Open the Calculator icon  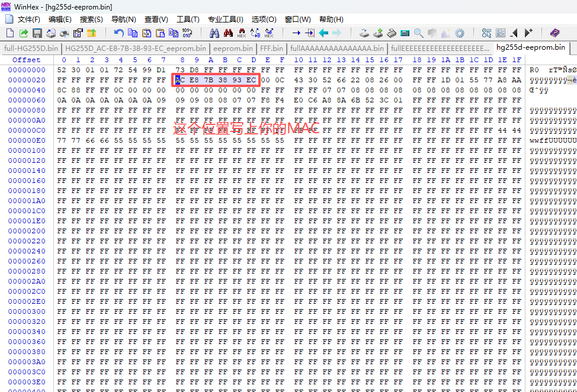pyautogui.click(x=405, y=33)
